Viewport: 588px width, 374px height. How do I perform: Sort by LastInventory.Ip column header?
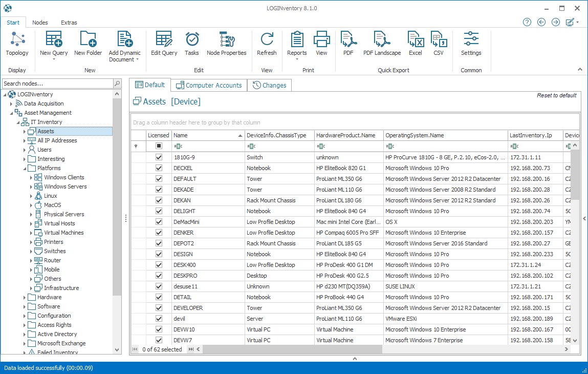535,135
